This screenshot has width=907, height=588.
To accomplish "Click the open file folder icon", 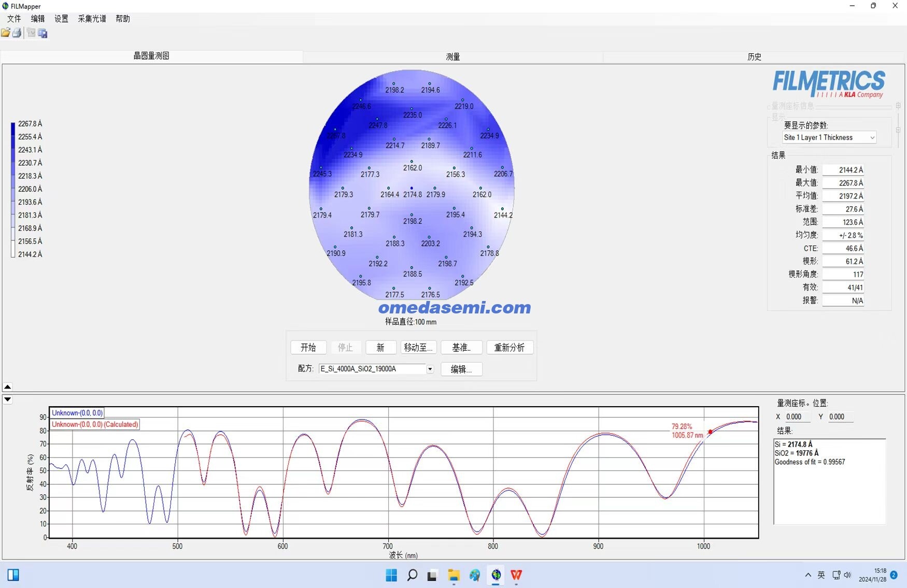I will (x=5, y=33).
